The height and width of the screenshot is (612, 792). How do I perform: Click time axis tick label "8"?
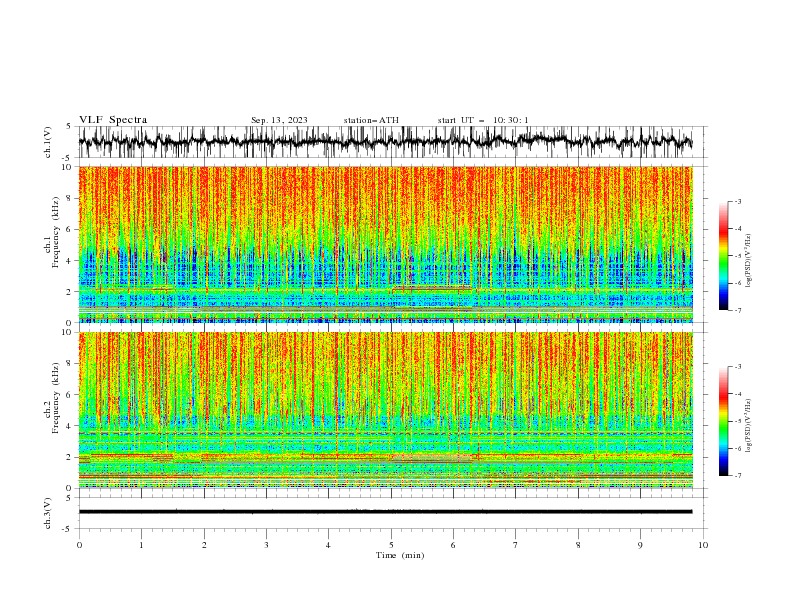pos(578,545)
